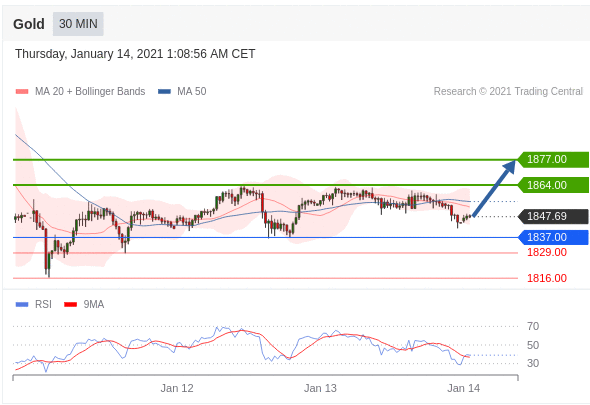
Task: Click the Jan 13 date axis marker
Action: (x=320, y=388)
